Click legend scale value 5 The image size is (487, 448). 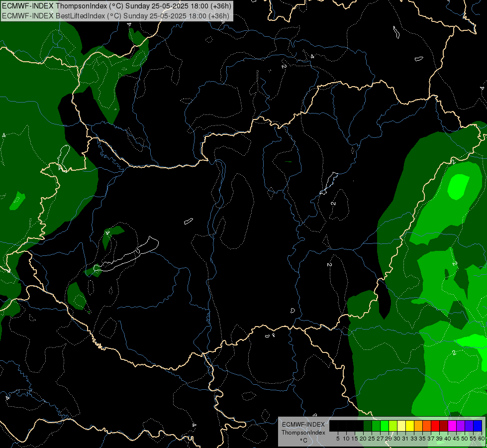(338, 439)
